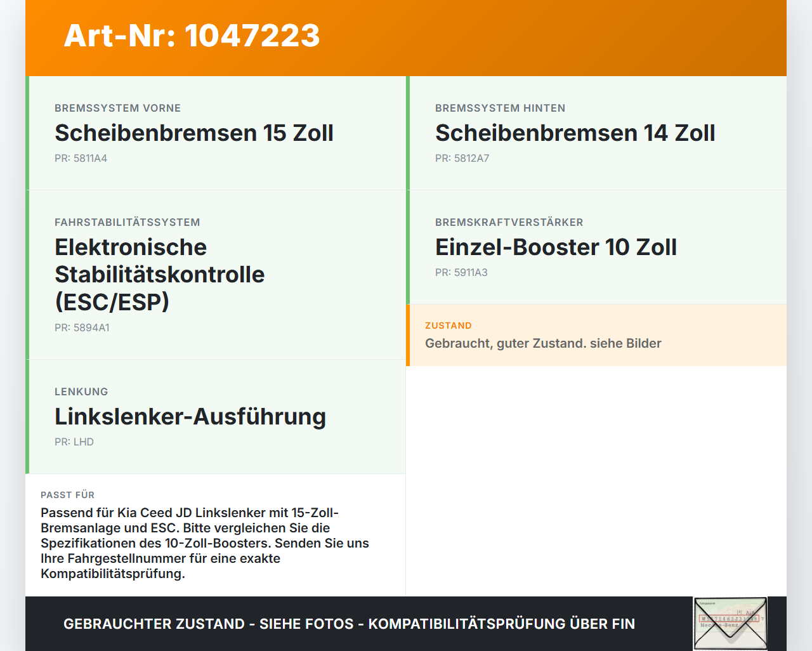Click the Bremskraftverstärker label
Image resolution: width=812 pixels, height=651 pixels.
click(509, 222)
